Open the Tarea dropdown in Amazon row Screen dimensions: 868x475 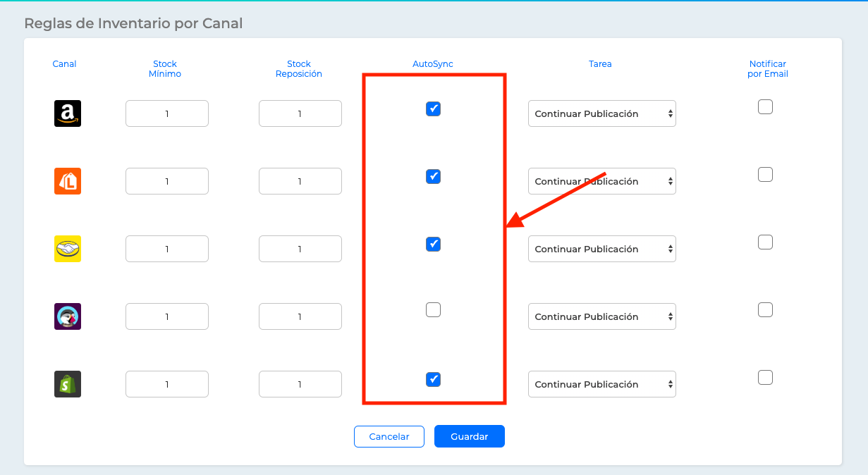[x=601, y=113]
